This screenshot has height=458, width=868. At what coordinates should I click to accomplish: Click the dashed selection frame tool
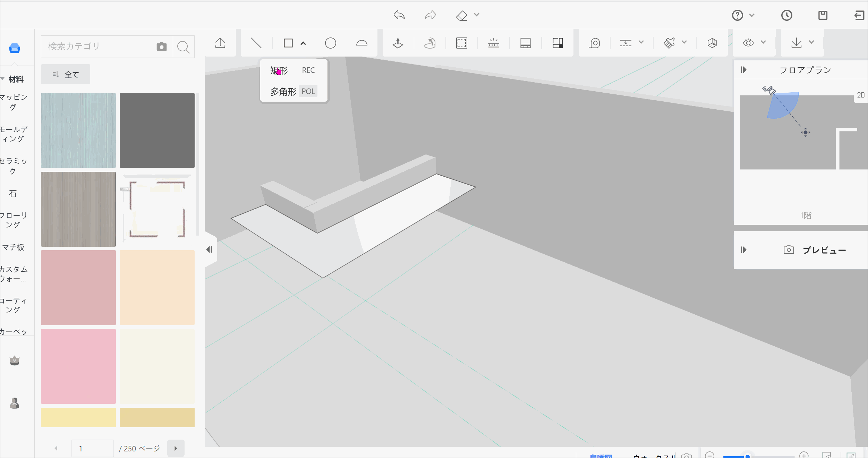pyautogui.click(x=462, y=43)
